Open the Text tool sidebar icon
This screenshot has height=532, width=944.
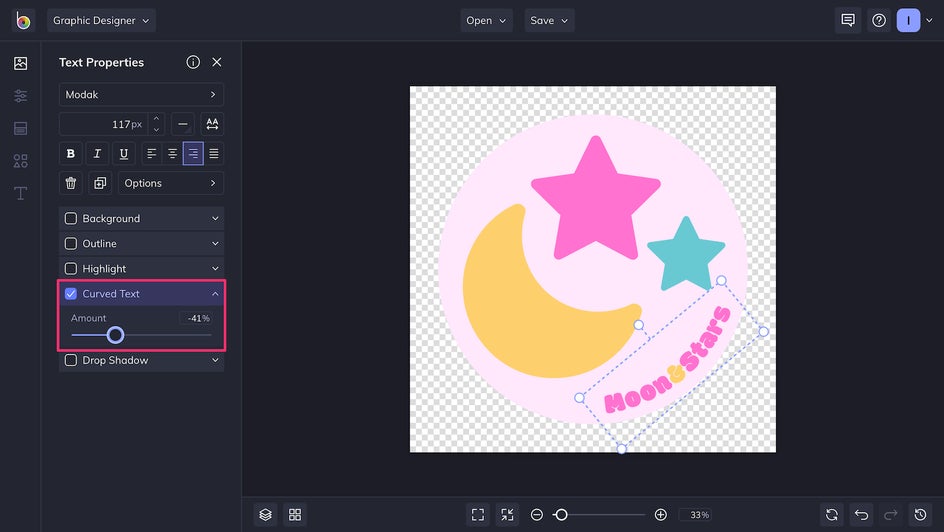pyautogui.click(x=20, y=193)
